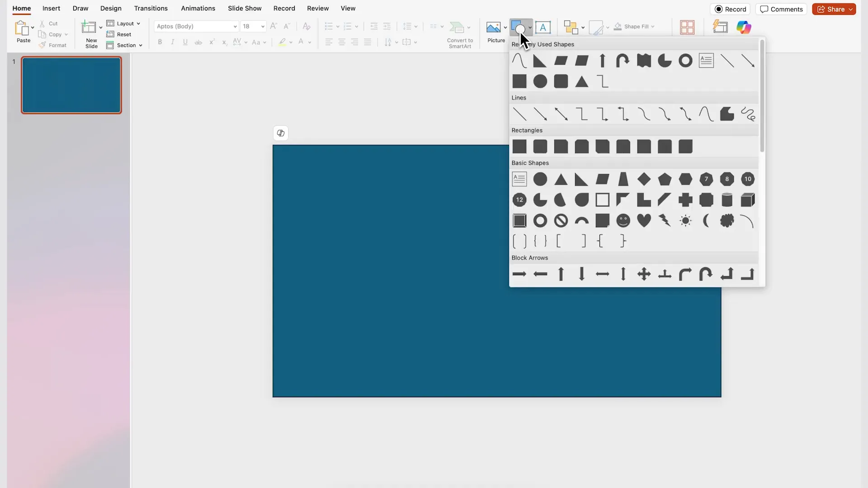This screenshot has width=868, height=488.
Task: Select the "No Symbol" prohibited shape
Action: click(x=561, y=221)
